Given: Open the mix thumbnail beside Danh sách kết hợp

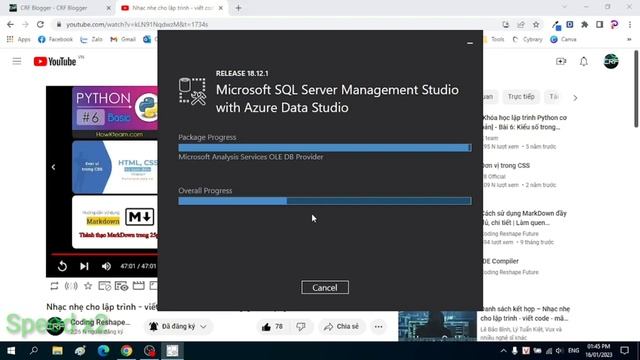Looking at the screenshot, I should 437,326.
